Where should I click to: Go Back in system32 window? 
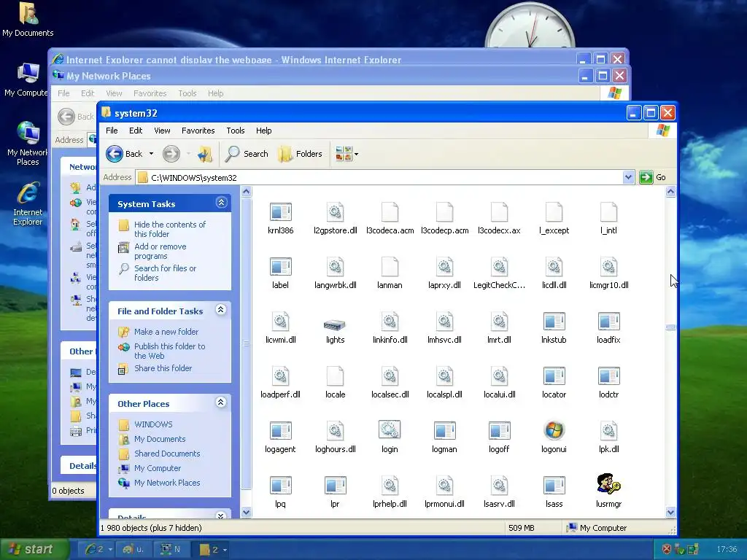tap(124, 154)
